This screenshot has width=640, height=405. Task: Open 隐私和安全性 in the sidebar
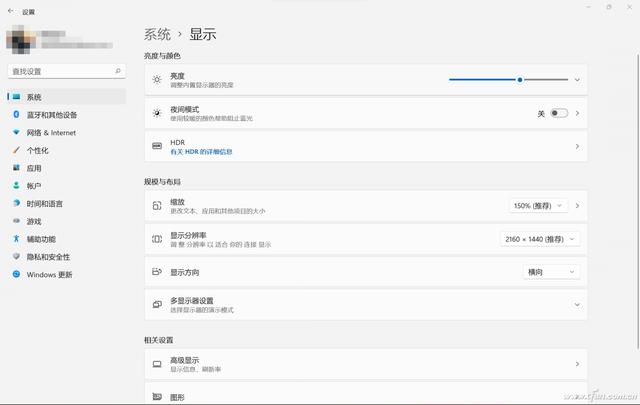67,257
